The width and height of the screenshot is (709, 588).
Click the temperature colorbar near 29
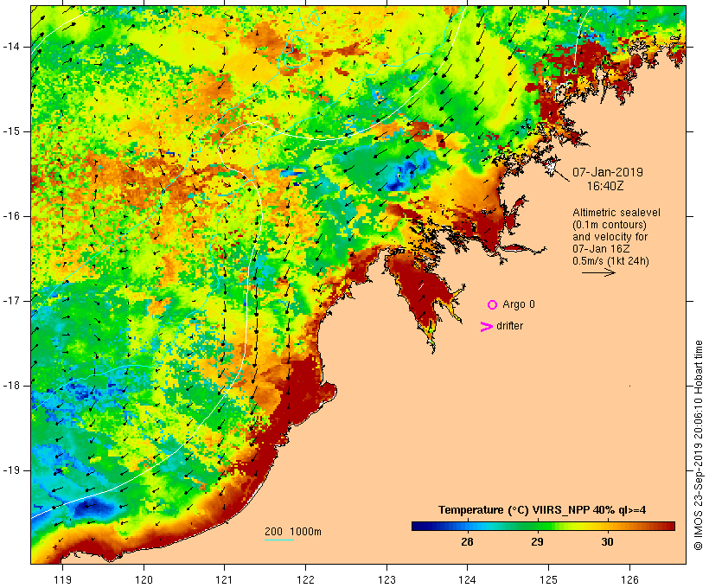pyautogui.click(x=537, y=526)
